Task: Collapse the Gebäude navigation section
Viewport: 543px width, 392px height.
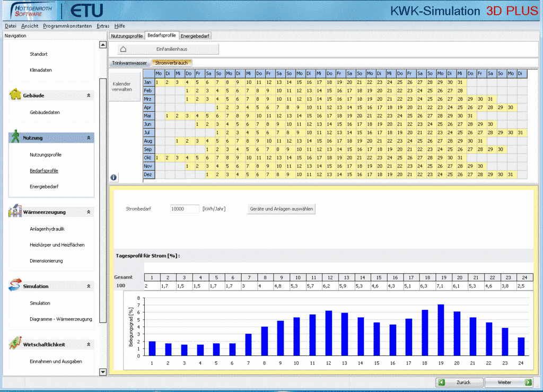Action: pyautogui.click(x=89, y=95)
